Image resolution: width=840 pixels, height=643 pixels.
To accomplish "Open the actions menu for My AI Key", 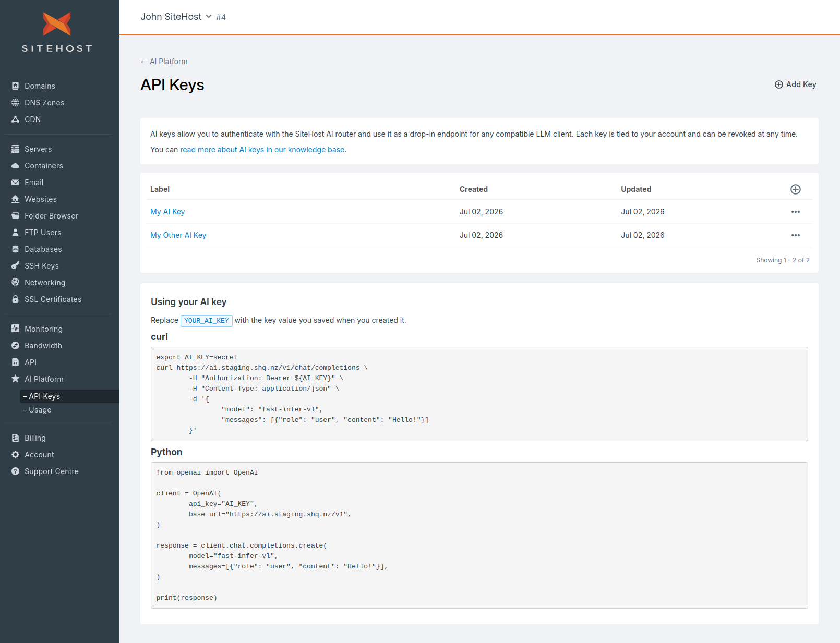I will (795, 212).
